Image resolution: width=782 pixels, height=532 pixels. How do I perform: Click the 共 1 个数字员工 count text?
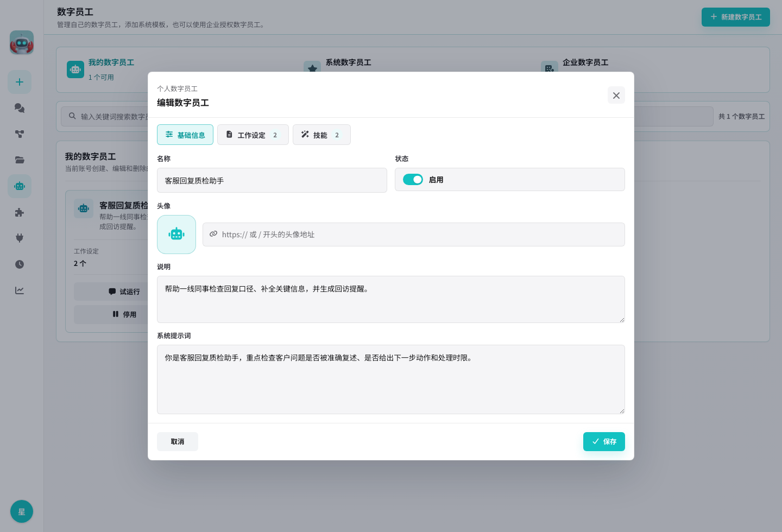741,116
